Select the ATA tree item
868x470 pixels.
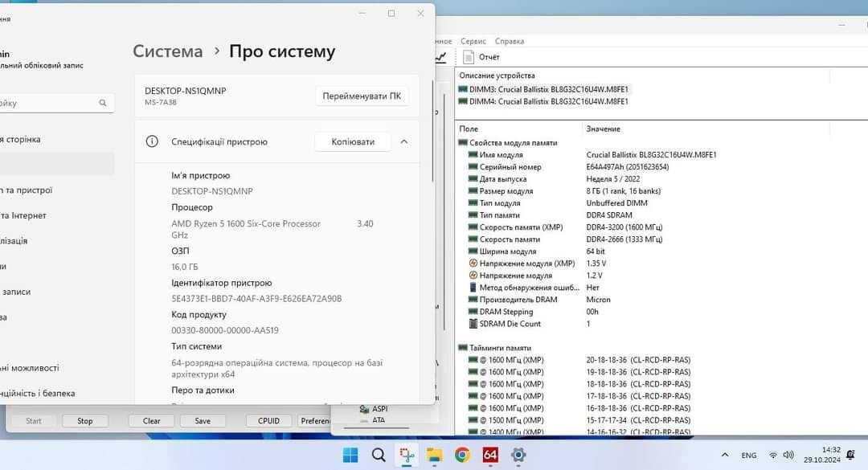click(x=373, y=419)
